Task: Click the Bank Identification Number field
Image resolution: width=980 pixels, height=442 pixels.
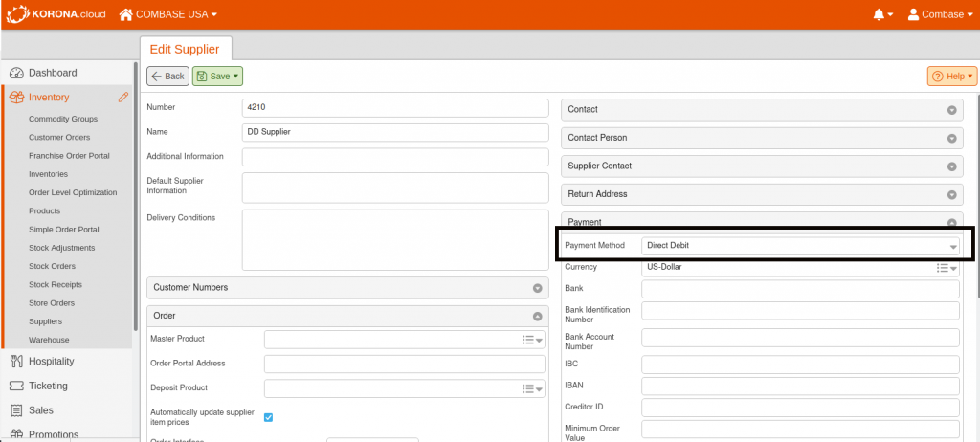Action: click(800, 311)
